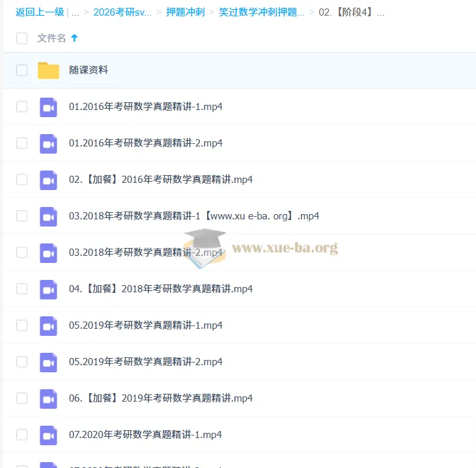Click 返回上一级 to go back
Viewport: 476px width, 468px height.
coord(40,12)
